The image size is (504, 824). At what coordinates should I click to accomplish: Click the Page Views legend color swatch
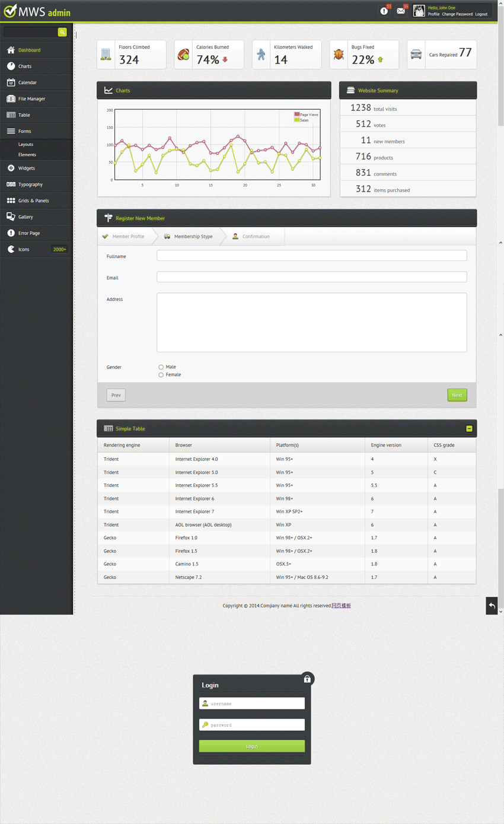click(297, 114)
